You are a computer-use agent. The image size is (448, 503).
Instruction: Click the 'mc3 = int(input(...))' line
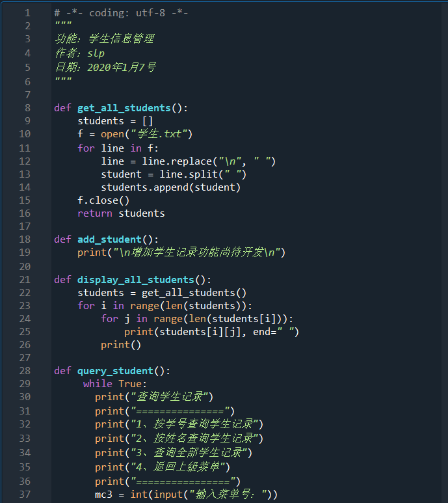click(186, 495)
